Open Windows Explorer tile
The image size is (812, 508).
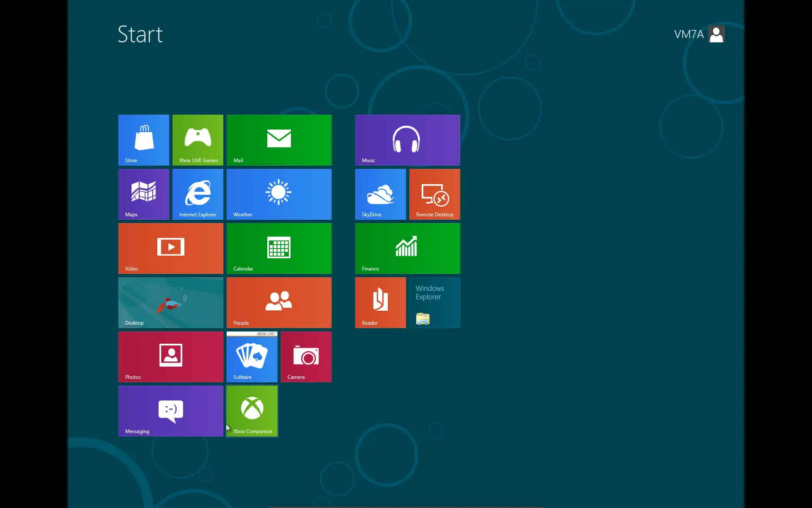click(434, 302)
